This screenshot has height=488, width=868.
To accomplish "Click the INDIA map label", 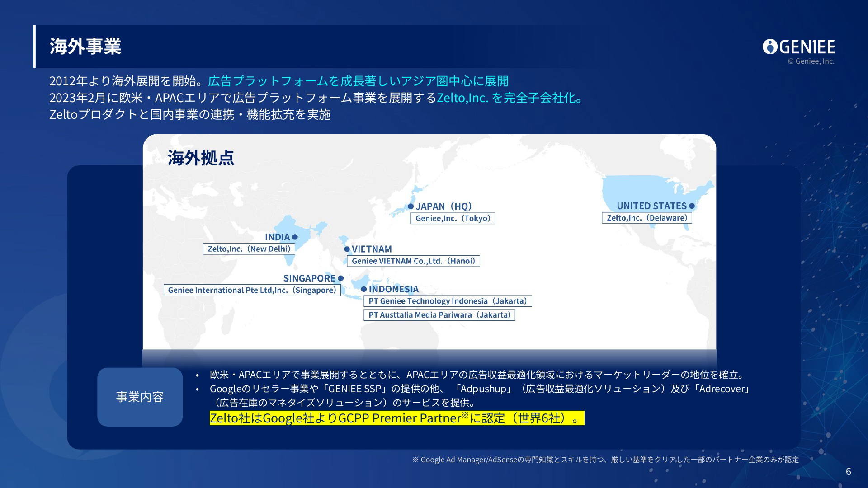I will coord(277,237).
